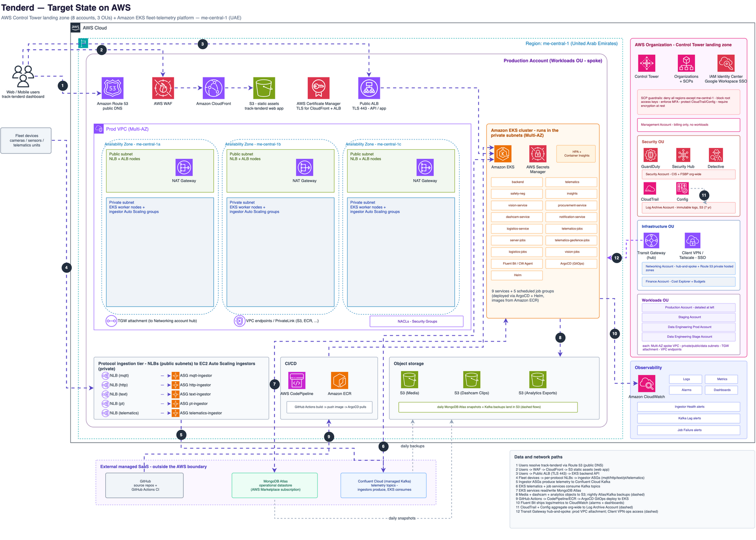Click the Amazon CloudFront icon
Viewport: 756px width, 540px height.
point(214,88)
